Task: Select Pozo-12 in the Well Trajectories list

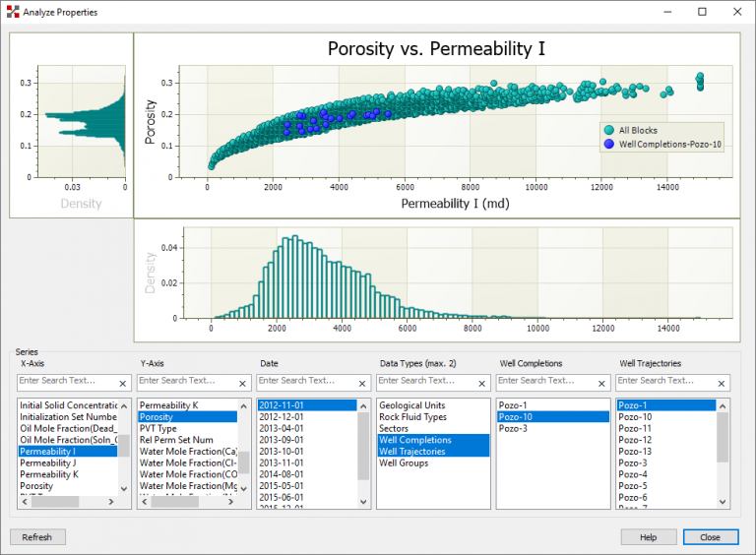Action: (x=636, y=440)
